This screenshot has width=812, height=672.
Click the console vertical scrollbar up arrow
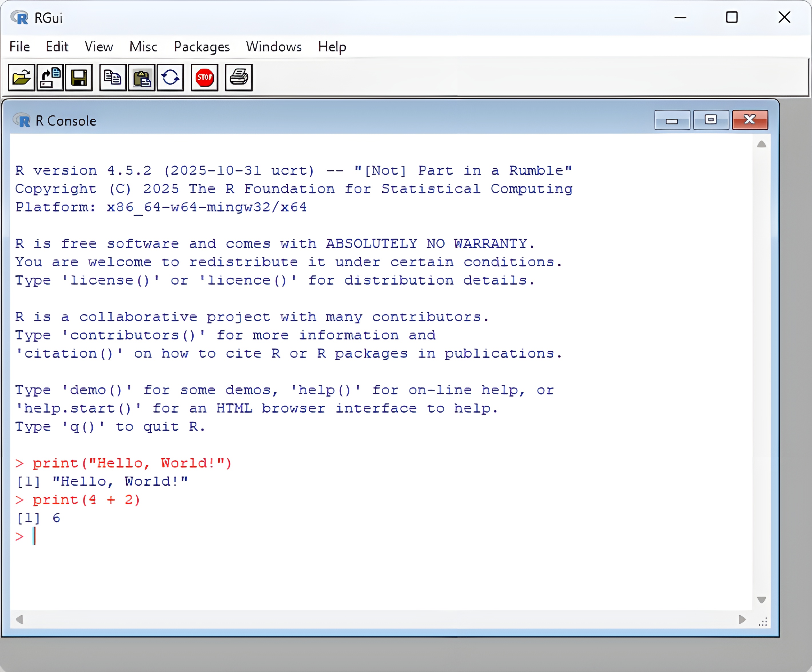click(761, 145)
